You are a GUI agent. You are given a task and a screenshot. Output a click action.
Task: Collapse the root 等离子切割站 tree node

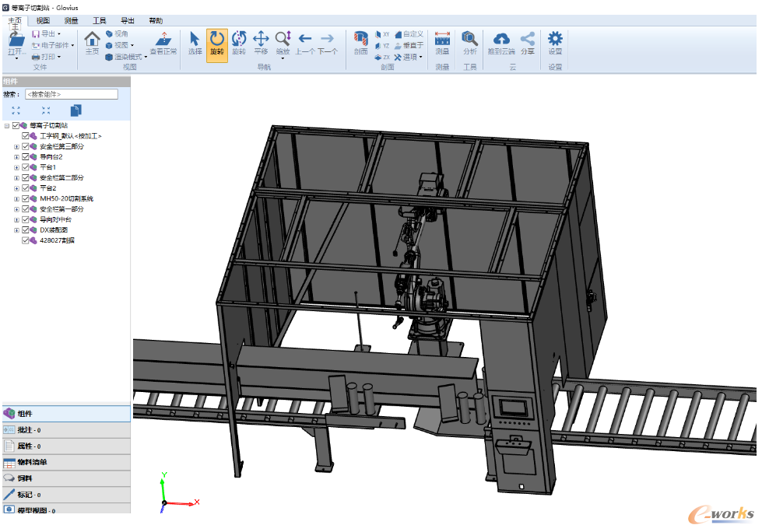click(7, 126)
